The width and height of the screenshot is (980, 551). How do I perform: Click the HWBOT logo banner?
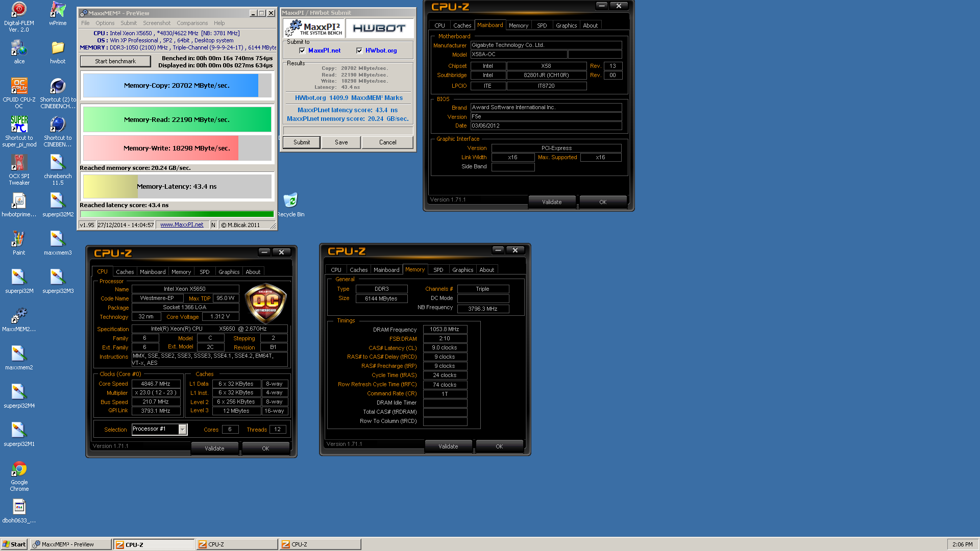(x=379, y=28)
